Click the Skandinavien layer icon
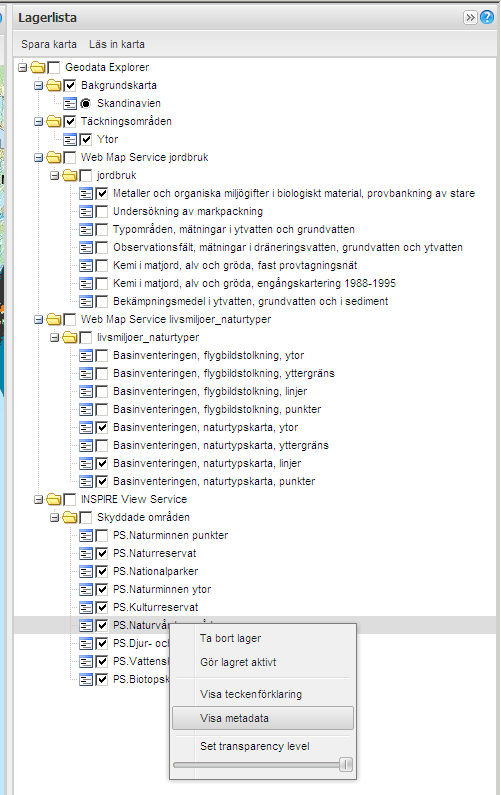 [x=70, y=103]
